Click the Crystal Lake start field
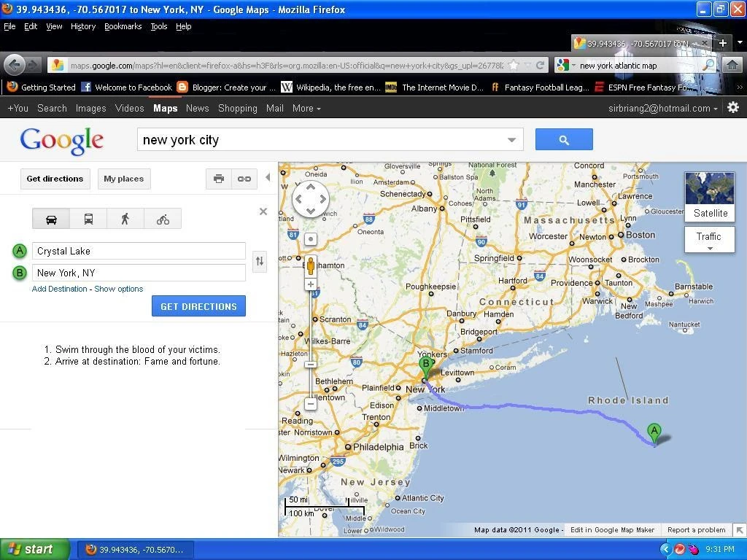Image resolution: width=747 pixels, height=560 pixels. pyautogui.click(x=139, y=251)
